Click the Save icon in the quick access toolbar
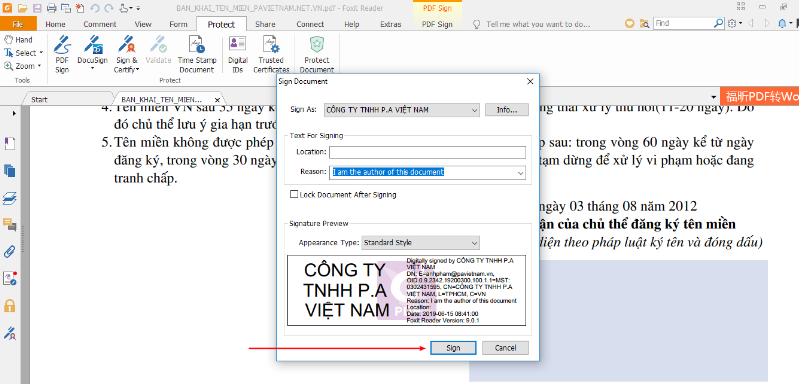This screenshot has height=390, width=802. (x=37, y=8)
